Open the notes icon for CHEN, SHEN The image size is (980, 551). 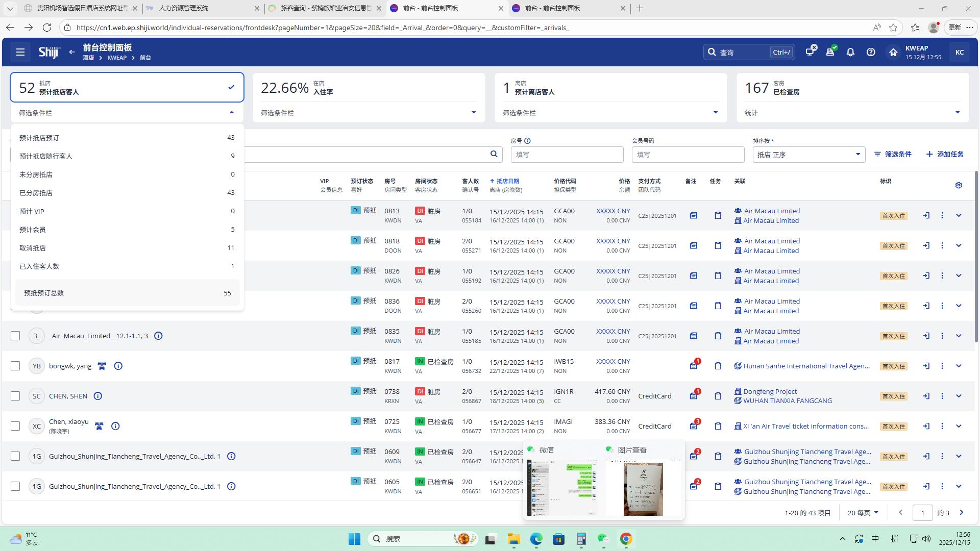[x=693, y=396]
